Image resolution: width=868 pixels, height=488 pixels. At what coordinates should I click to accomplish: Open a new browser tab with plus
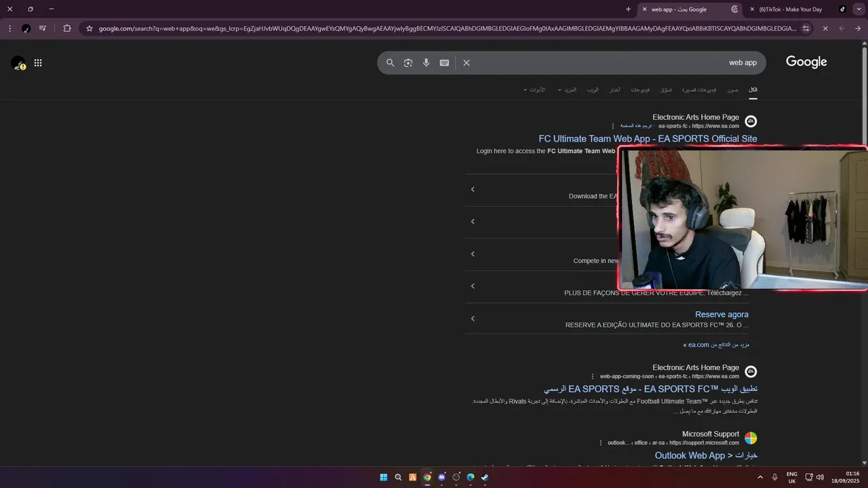pyautogui.click(x=628, y=9)
